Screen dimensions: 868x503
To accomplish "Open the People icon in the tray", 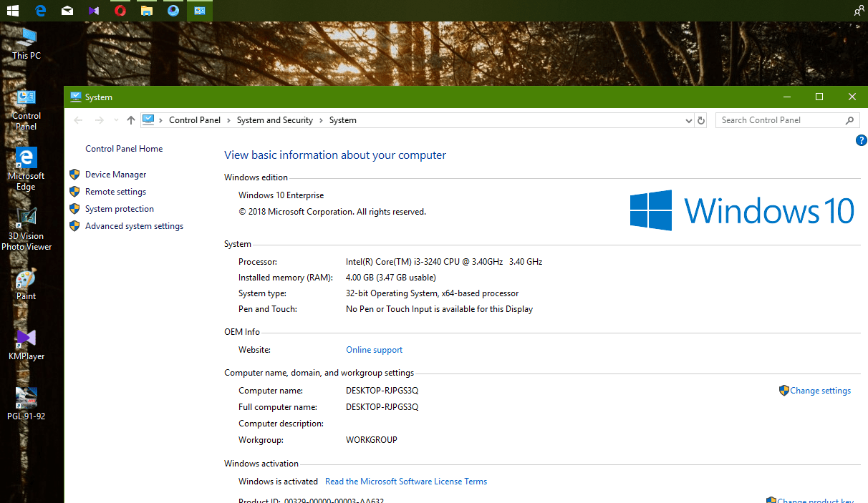I will point(858,11).
